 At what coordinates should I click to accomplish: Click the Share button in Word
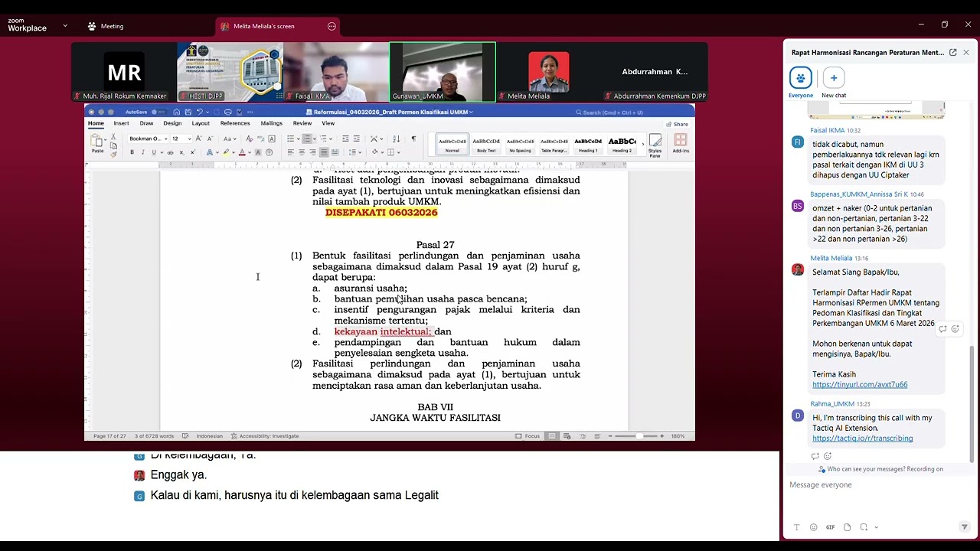[x=678, y=124]
